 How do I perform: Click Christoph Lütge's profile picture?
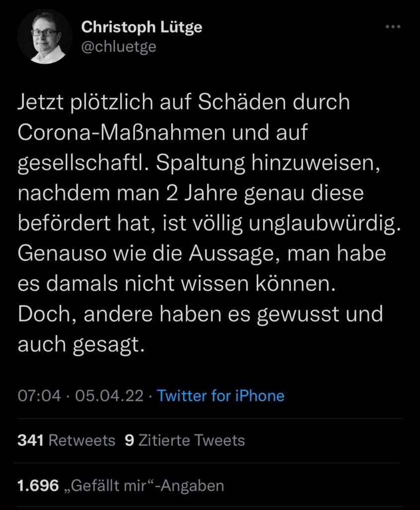(x=44, y=39)
